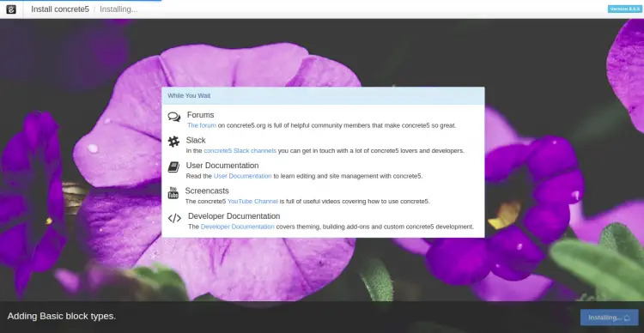
Task: Click the Slack hash icon
Action: point(173,142)
